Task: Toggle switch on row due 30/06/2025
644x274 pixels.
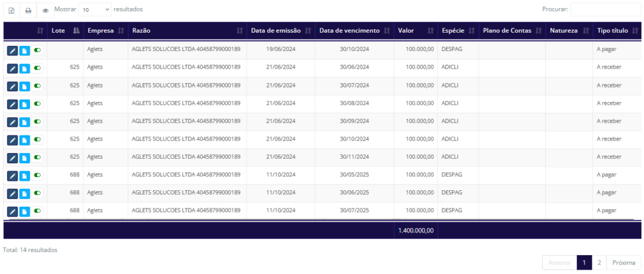Action: click(37, 193)
